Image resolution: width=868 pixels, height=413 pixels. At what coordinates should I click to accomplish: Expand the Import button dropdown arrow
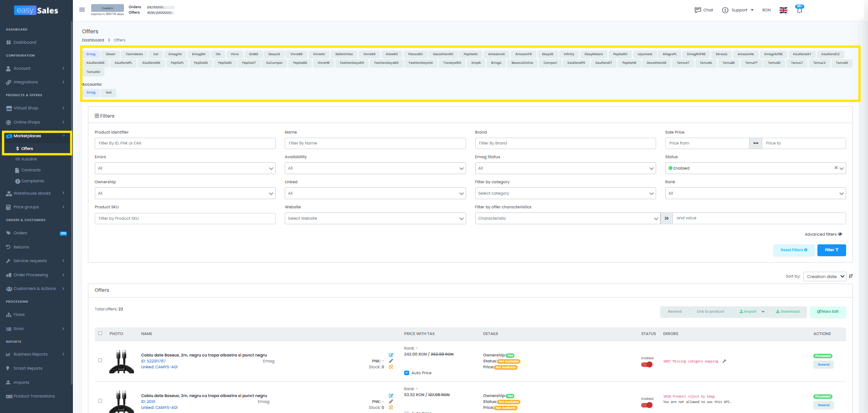tap(763, 312)
